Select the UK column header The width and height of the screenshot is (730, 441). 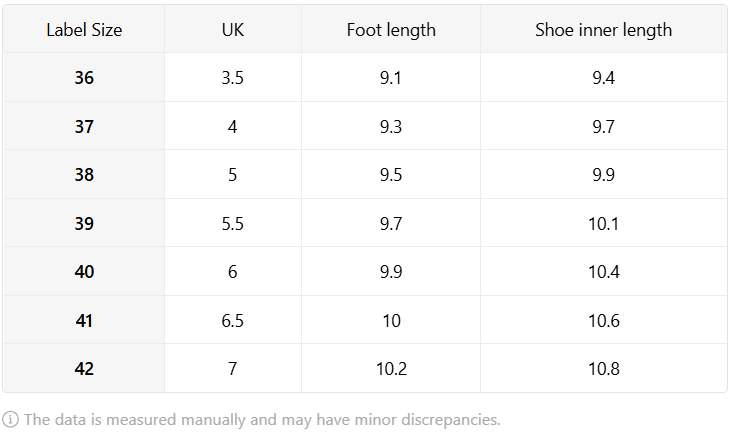(x=233, y=30)
